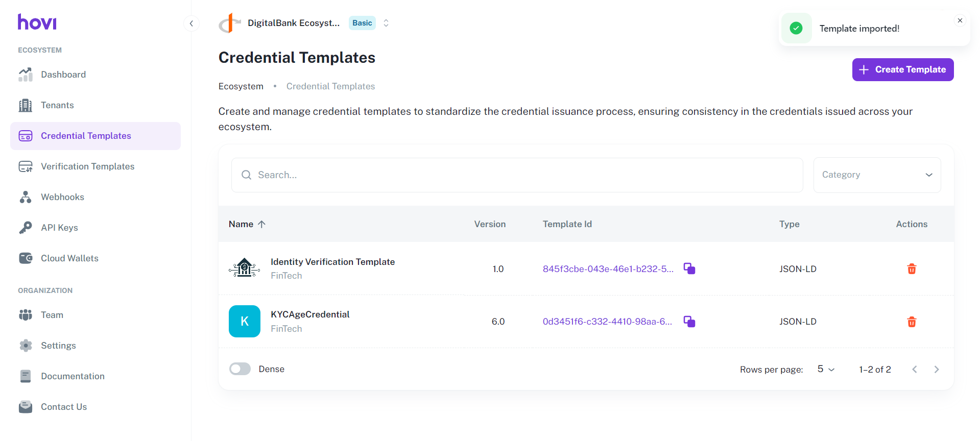The image size is (980, 441).
Task: Click the Ecosystem breadcrumb link
Action: [x=241, y=86]
